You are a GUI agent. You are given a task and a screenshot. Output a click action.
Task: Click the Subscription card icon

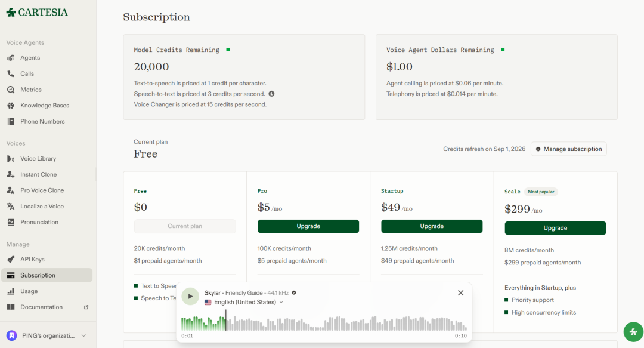(x=11, y=275)
